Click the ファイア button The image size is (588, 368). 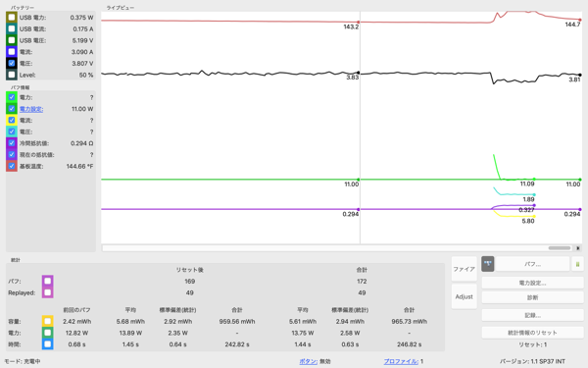(x=464, y=269)
